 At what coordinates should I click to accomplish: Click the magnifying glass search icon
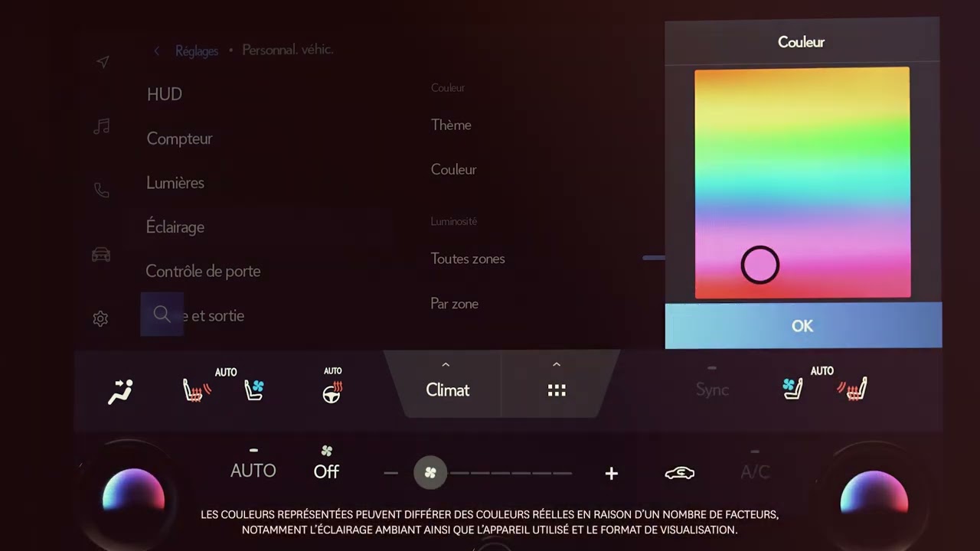click(x=162, y=315)
